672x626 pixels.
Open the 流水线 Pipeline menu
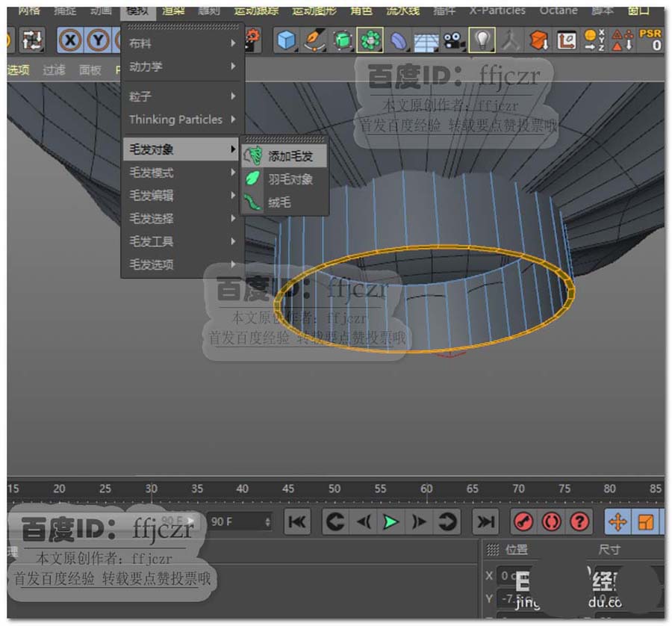coord(402,10)
